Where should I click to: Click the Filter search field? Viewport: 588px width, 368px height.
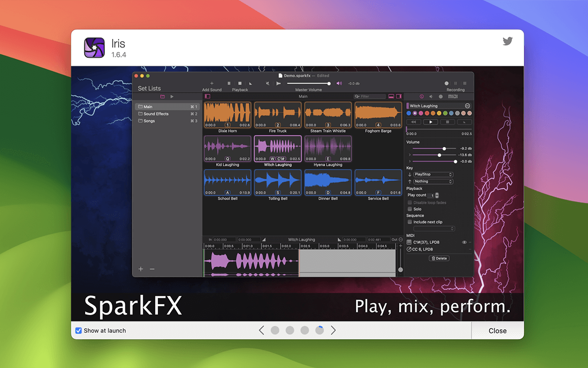(370, 97)
